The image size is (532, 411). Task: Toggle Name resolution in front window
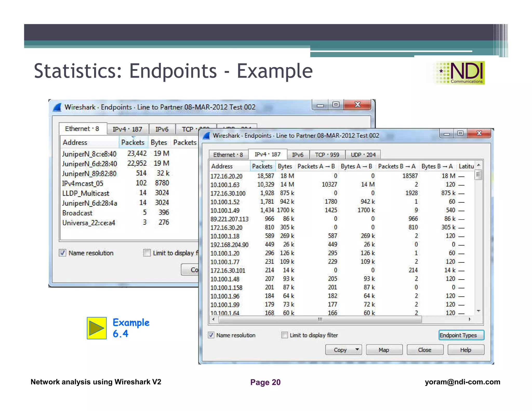pos(211,335)
